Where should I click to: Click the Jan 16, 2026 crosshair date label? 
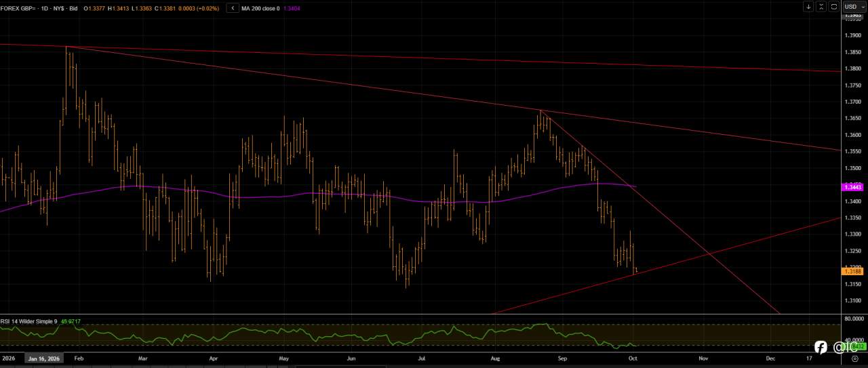pyautogui.click(x=44, y=358)
